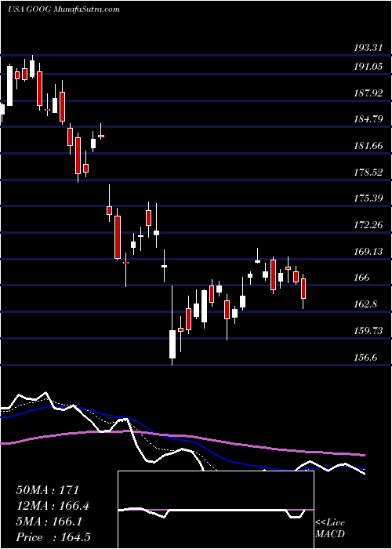Click the 159.73 price level label
This screenshot has height=549, width=392.
click(x=368, y=330)
